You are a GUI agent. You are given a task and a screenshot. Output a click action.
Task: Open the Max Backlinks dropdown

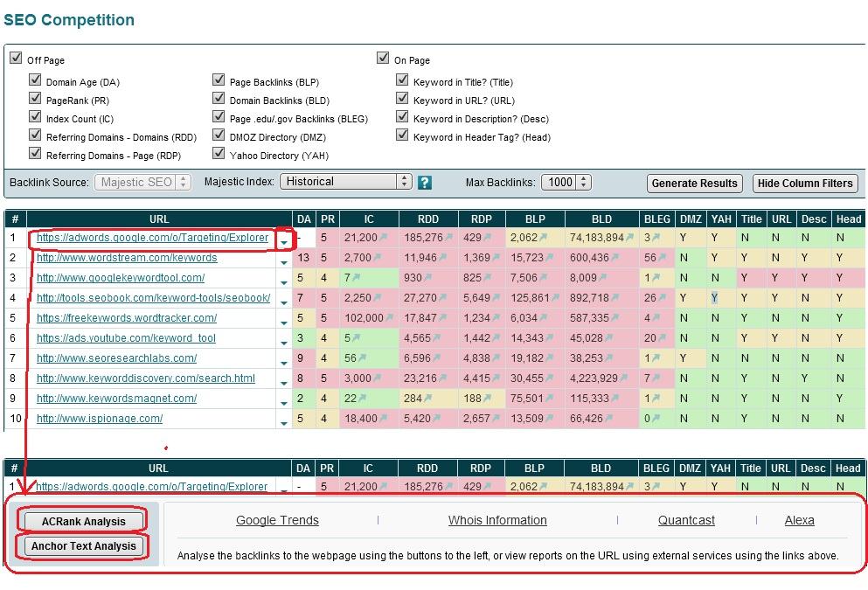click(x=566, y=182)
